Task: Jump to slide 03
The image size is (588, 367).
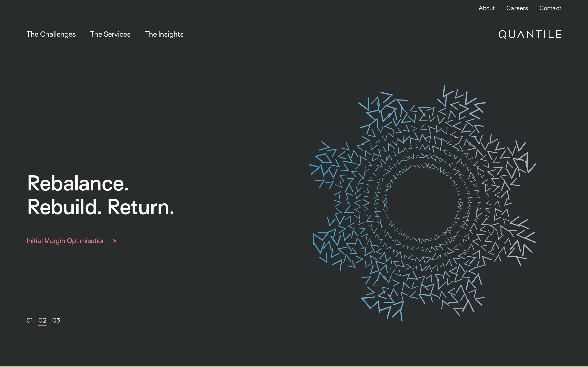Action: (56, 320)
